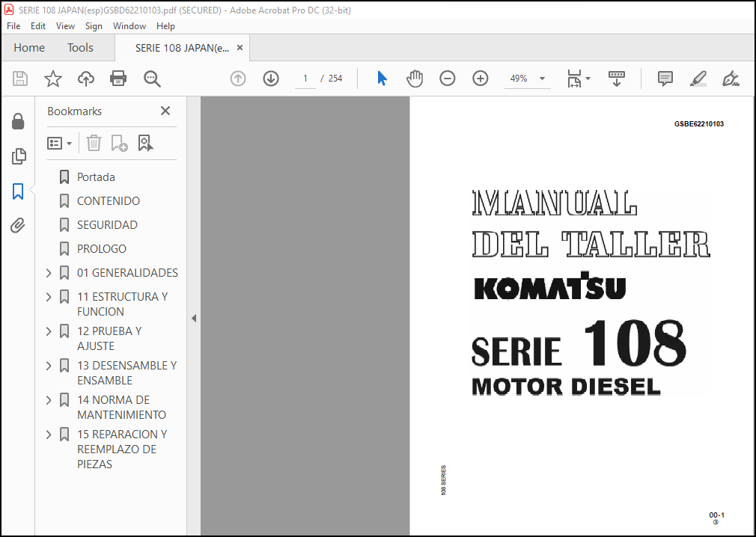Open the Attachments paperclip icon

18,225
